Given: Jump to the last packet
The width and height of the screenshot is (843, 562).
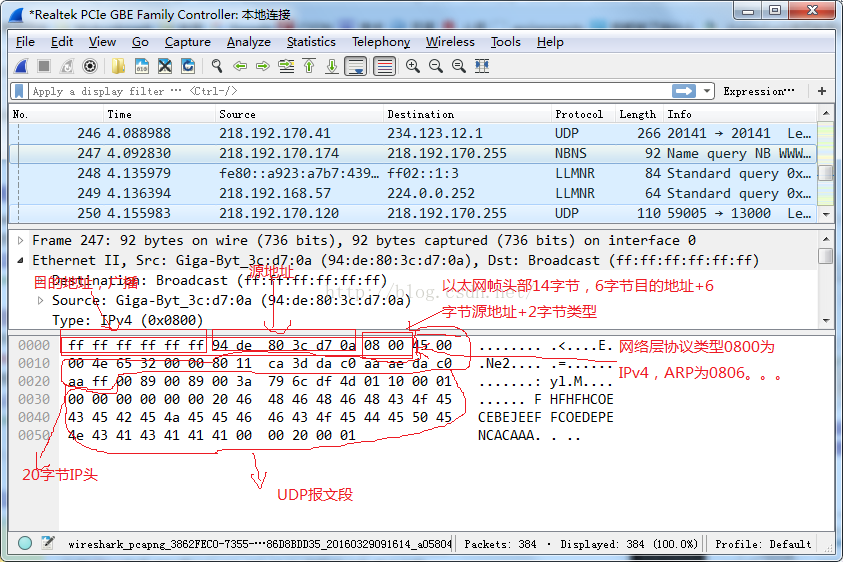Looking at the screenshot, I should click(332, 66).
